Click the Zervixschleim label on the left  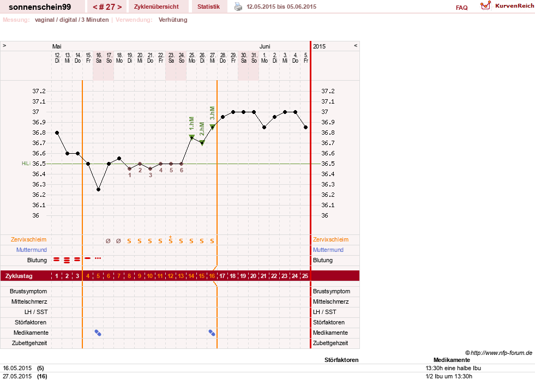(x=29, y=239)
